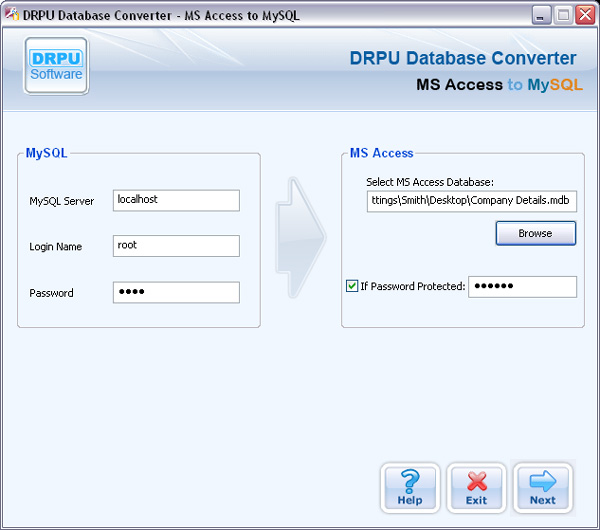Toggle the If Password Protected checkbox
600x530 pixels.
point(352,286)
